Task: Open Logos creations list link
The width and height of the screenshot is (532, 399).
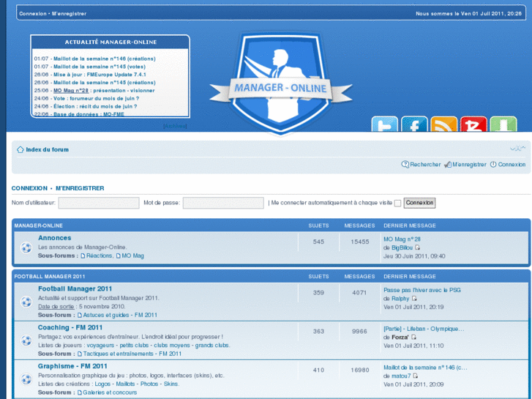Action: pyautogui.click(x=102, y=384)
